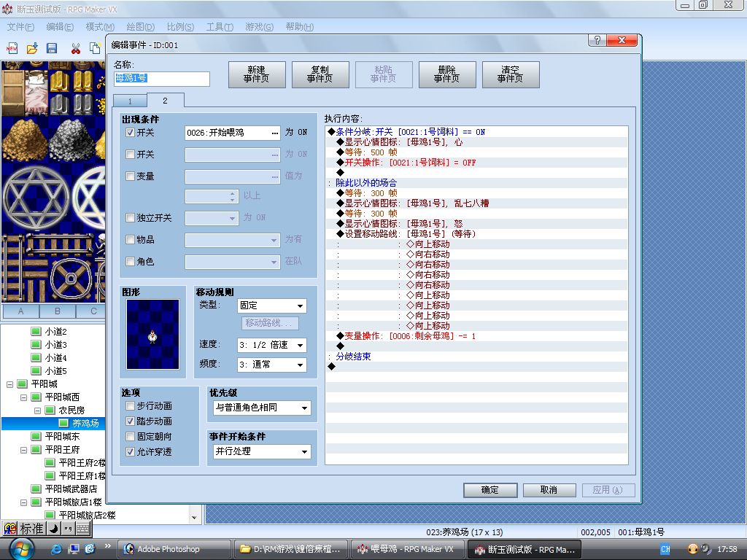Collapse the 平阳城 tree node
Viewport: 747px width, 560px height.
coord(9,384)
